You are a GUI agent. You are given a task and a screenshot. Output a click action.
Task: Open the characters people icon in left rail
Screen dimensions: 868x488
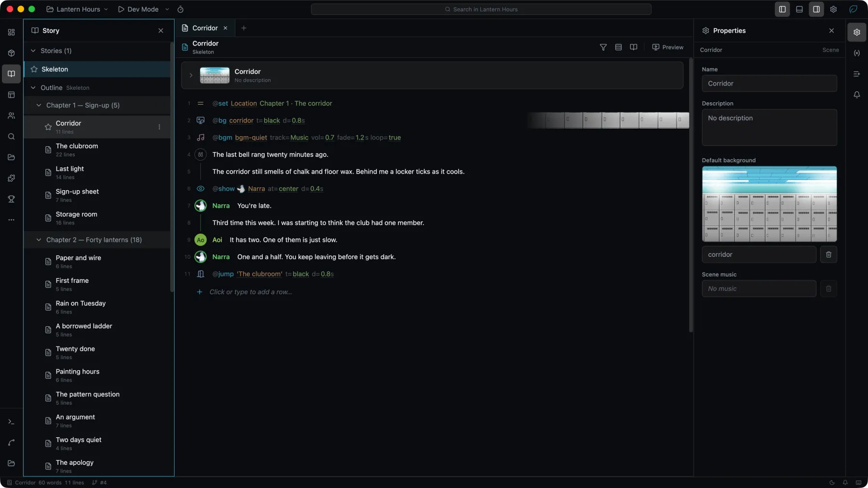point(11,116)
